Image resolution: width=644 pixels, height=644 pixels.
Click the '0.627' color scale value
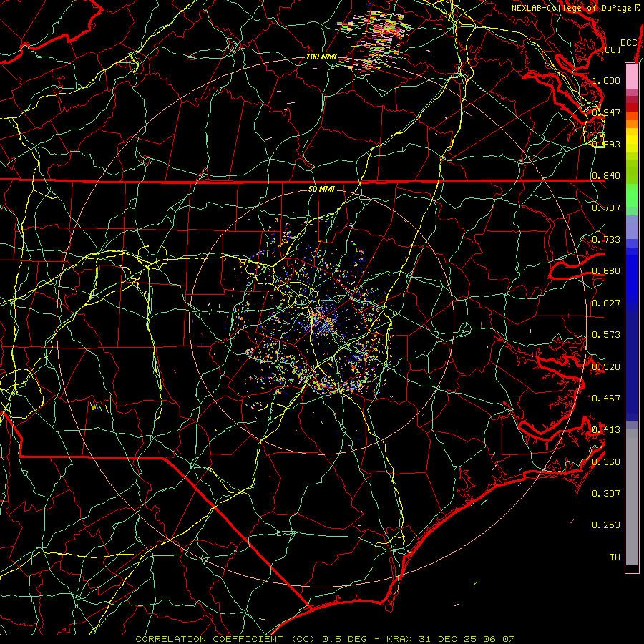click(606, 303)
